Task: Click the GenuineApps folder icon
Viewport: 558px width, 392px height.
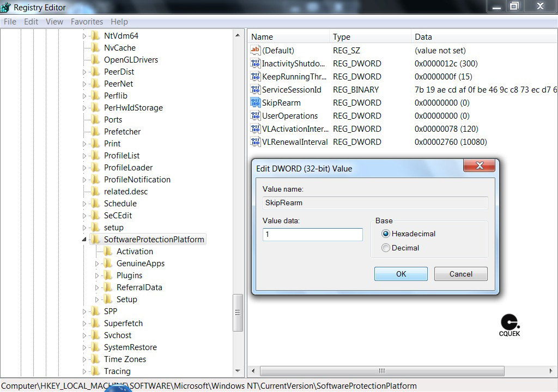Action: [108, 263]
